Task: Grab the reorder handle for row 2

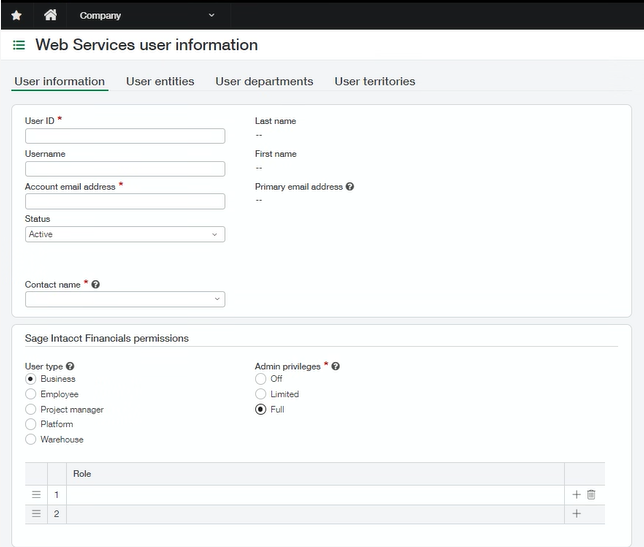Action: point(36,513)
